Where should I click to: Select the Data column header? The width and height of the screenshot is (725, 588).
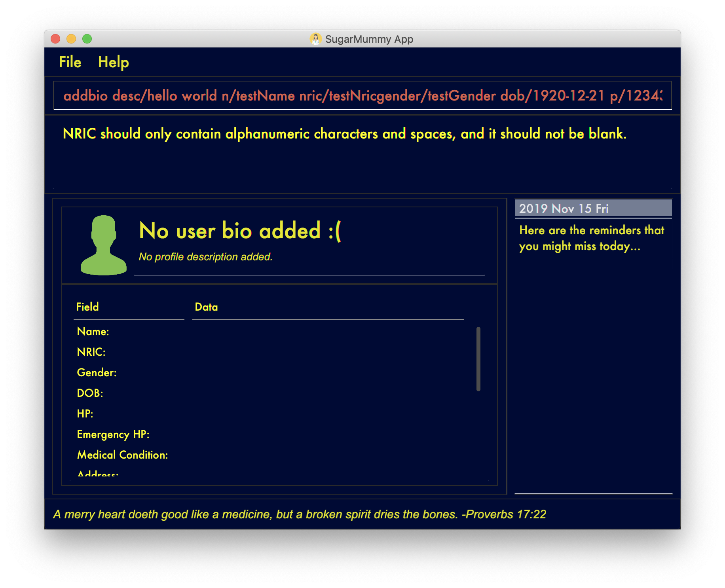206,307
